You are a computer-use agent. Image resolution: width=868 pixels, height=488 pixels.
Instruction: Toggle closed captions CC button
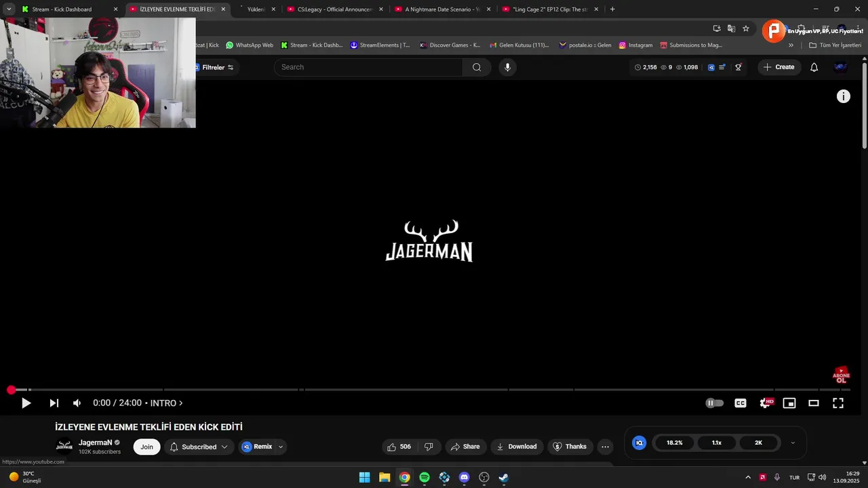pyautogui.click(x=741, y=403)
